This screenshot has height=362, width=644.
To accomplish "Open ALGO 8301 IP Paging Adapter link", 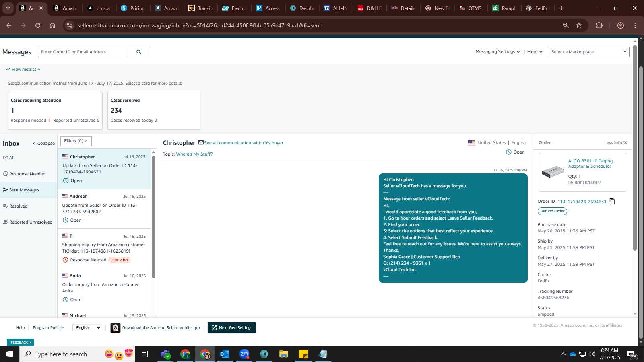I will coord(590,164).
